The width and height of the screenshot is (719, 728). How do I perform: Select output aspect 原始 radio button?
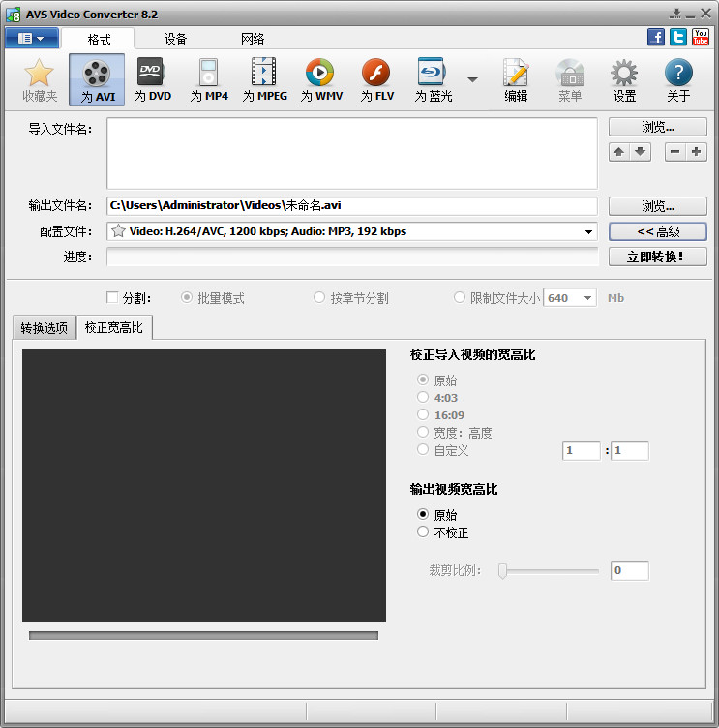(x=422, y=514)
